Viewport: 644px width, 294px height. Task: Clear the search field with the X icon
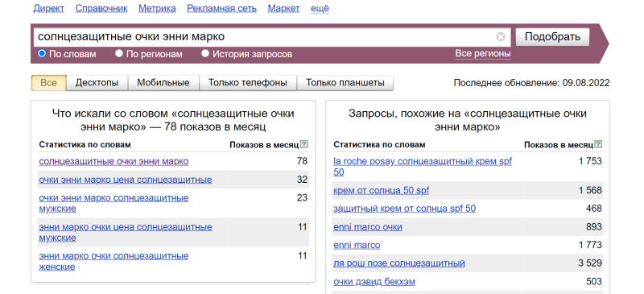[500, 37]
